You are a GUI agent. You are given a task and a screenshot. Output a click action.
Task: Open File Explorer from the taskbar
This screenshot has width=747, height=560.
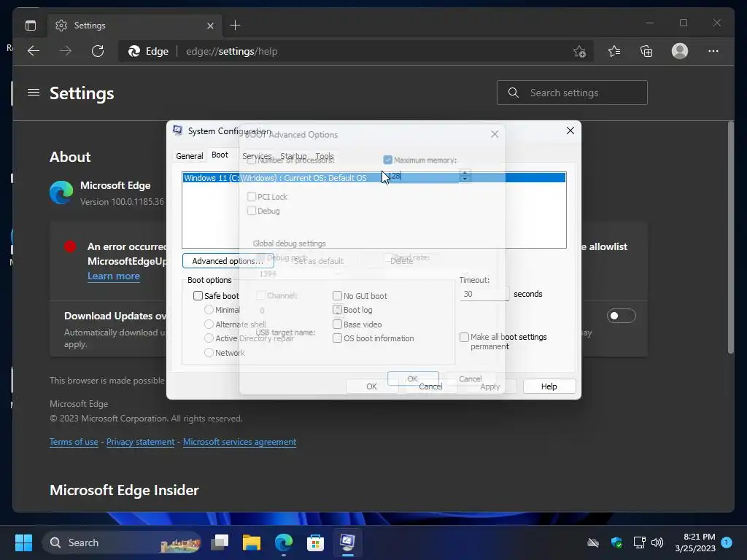(252, 542)
